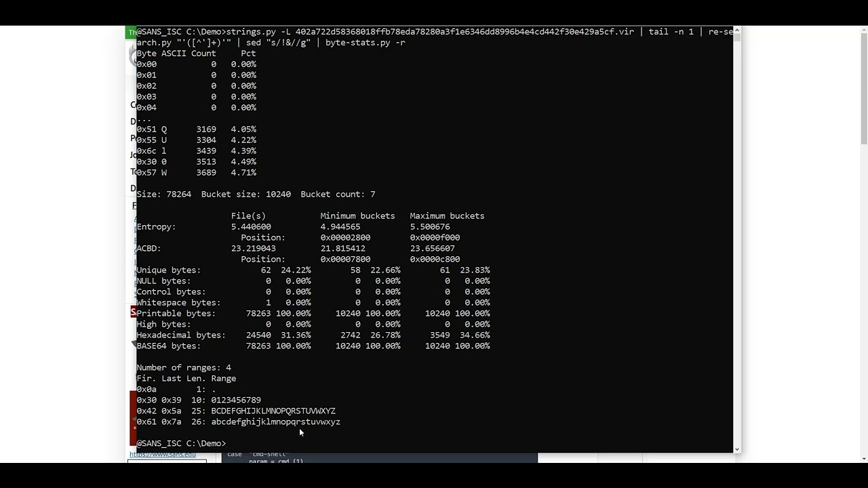Screen dimensions: 868x488
Task: Click the '0x04' byte row
Action: click(x=196, y=107)
